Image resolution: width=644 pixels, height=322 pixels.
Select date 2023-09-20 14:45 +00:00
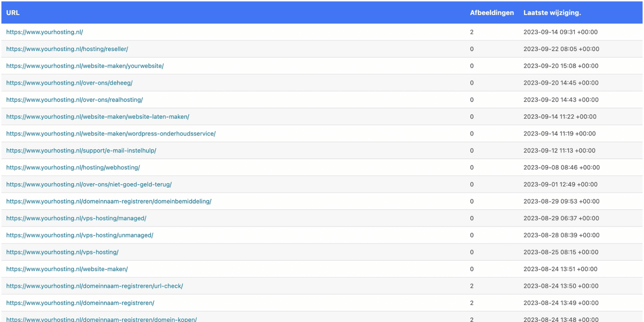point(561,83)
